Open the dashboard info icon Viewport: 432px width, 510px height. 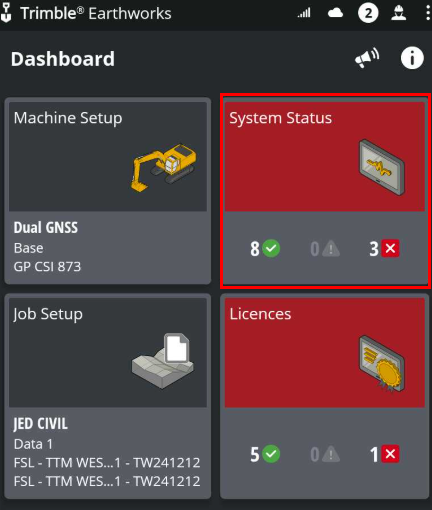click(x=412, y=58)
